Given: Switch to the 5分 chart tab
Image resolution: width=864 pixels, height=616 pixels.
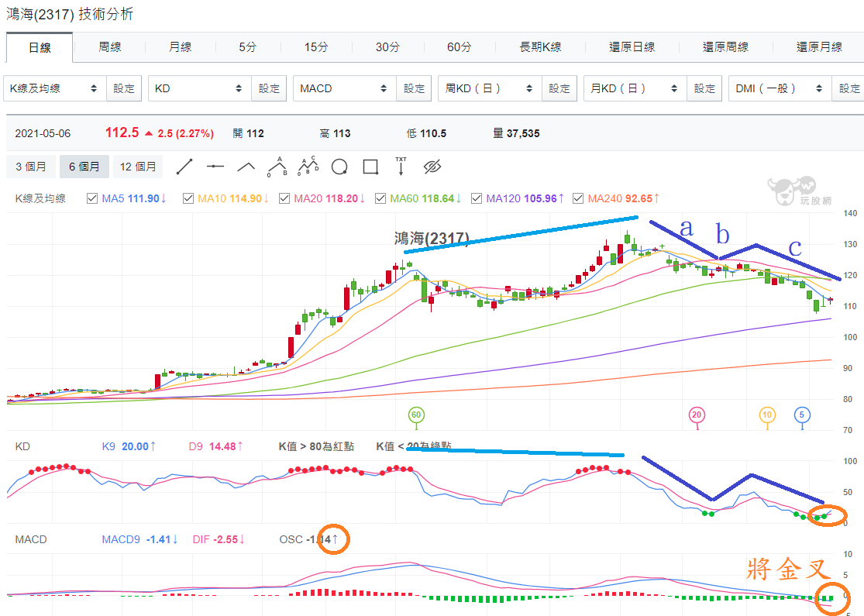Looking at the screenshot, I should point(247,47).
